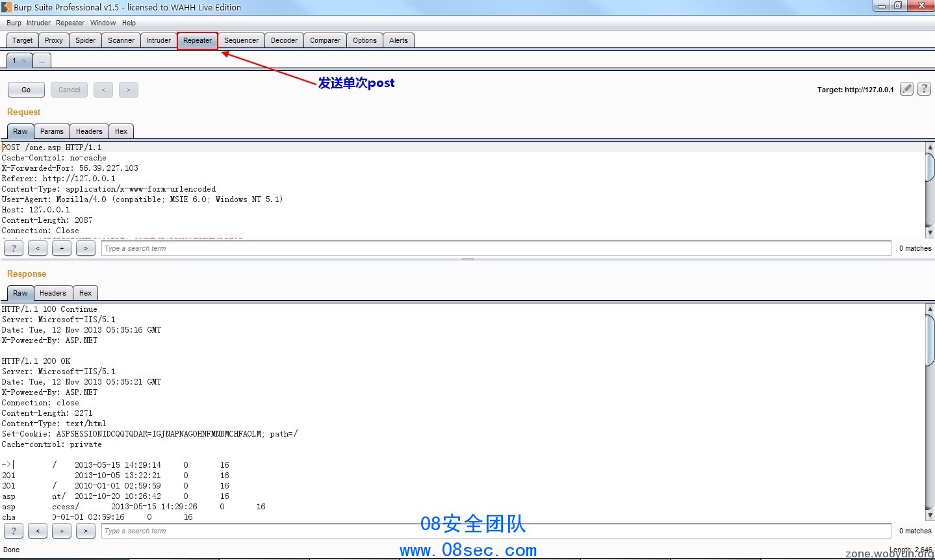This screenshot has height=560, width=935.
Task: Click response search previous match < button
Action: click(x=38, y=531)
